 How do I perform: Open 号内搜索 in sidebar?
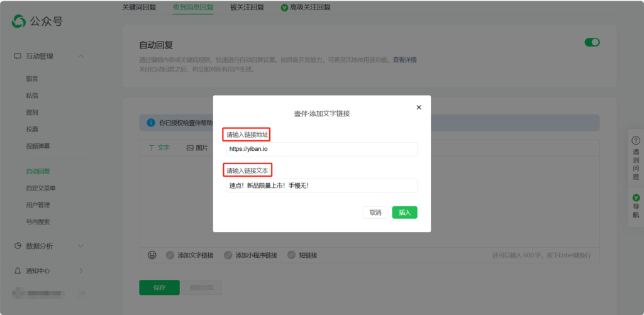click(x=38, y=222)
